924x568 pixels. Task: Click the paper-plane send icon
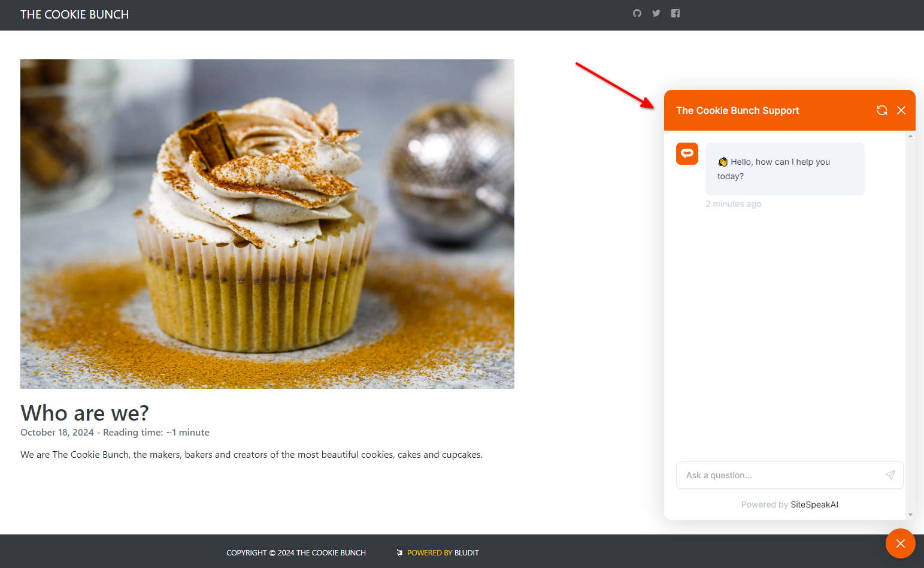(890, 475)
